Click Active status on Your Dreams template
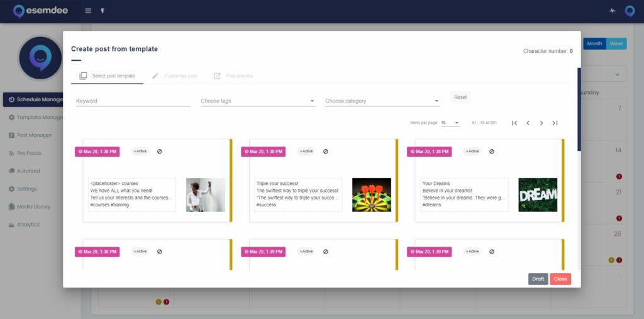The width and height of the screenshot is (644, 319). [x=472, y=151]
